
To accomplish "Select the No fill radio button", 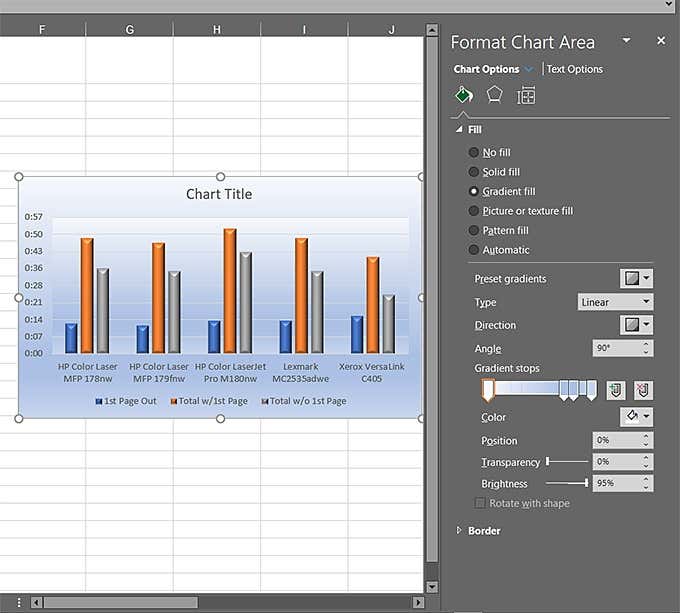I will 474,153.
